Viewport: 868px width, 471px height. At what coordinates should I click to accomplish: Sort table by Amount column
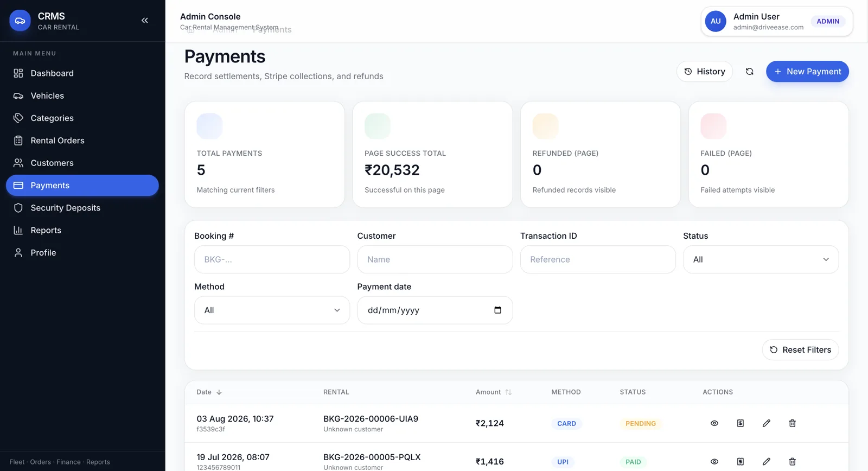[x=493, y=392]
